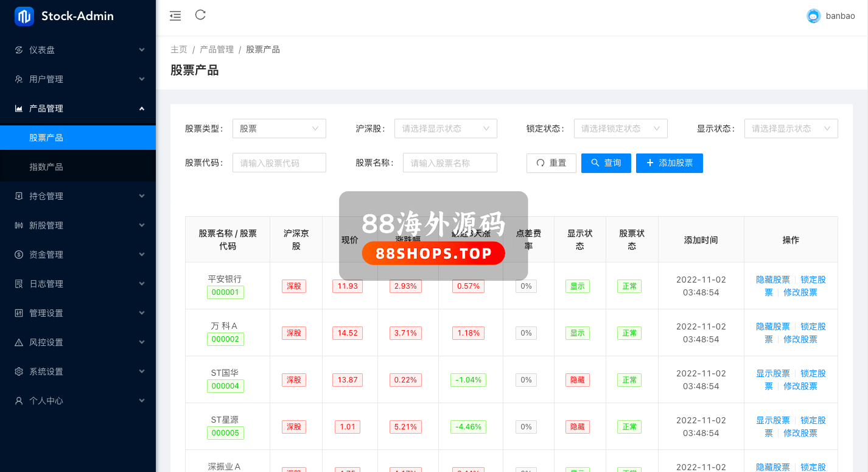868x472 pixels.
Task: Click the 仪表盘 dashboard icon in sidebar
Action: 19,50
